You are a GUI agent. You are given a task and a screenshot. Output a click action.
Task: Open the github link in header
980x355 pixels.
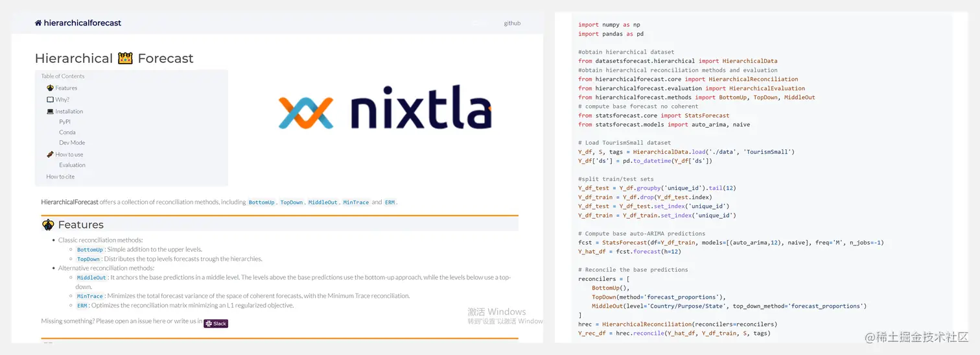(x=512, y=23)
